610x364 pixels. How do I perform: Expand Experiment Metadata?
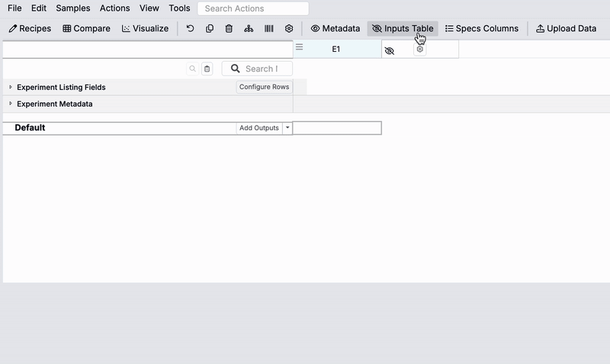pos(11,104)
